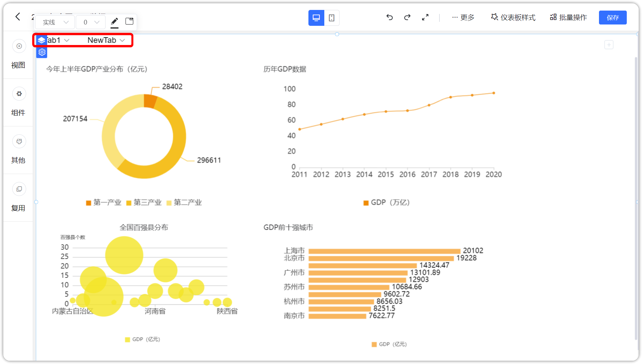The height and width of the screenshot is (364, 642).
Task: Click the fullscreen expand icon
Action: point(425,17)
